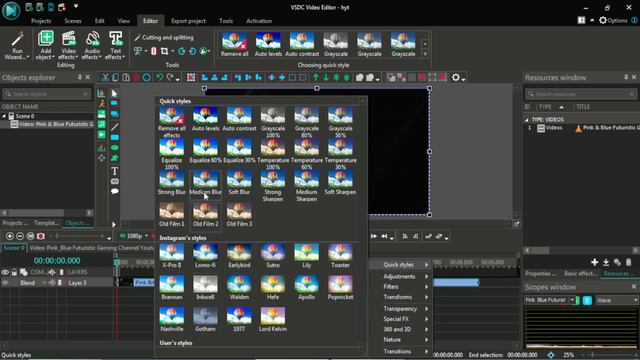The width and height of the screenshot is (640, 360).
Task: Click the toolbar gear settings icon
Action: pyautogui.click(x=456, y=78)
